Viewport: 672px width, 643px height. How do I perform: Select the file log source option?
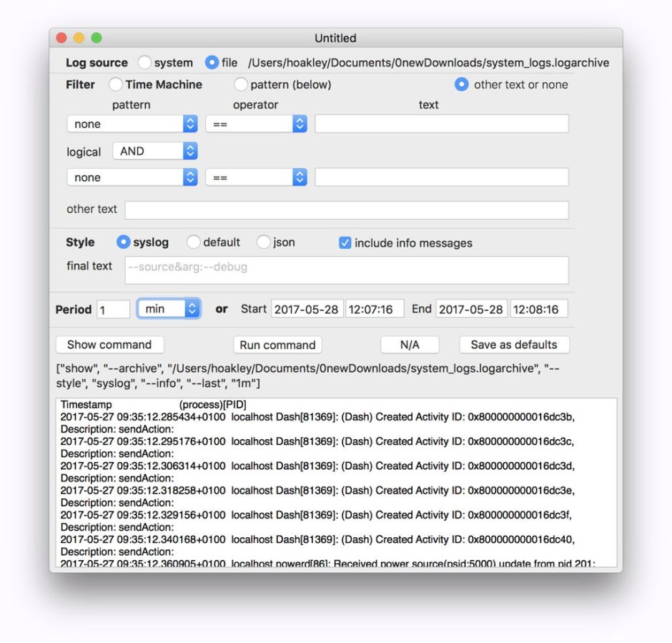(x=212, y=63)
